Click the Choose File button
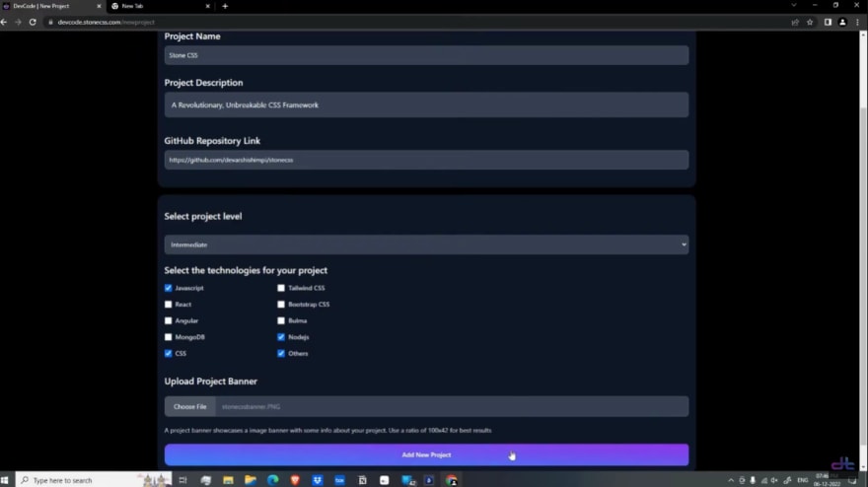The height and width of the screenshot is (487, 868). [x=189, y=407]
